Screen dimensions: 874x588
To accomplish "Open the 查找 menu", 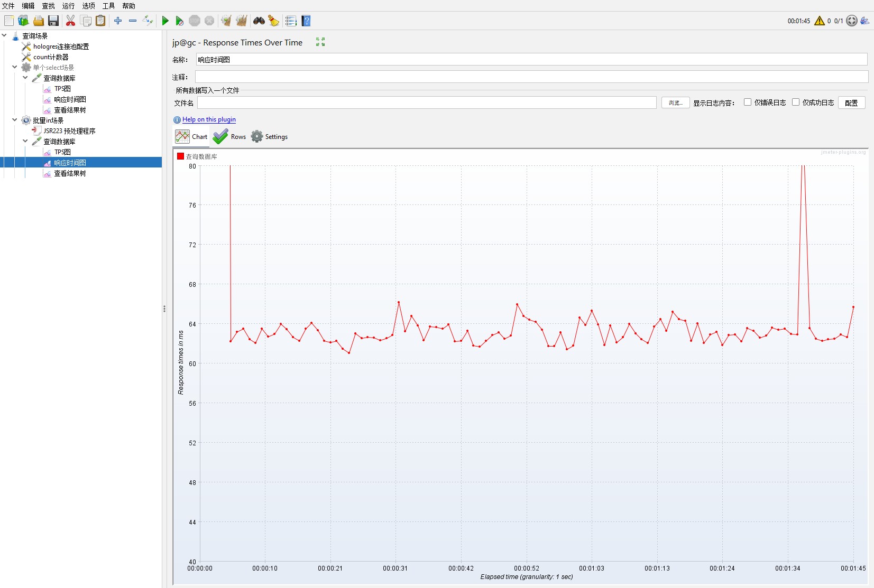I will pyautogui.click(x=49, y=6).
